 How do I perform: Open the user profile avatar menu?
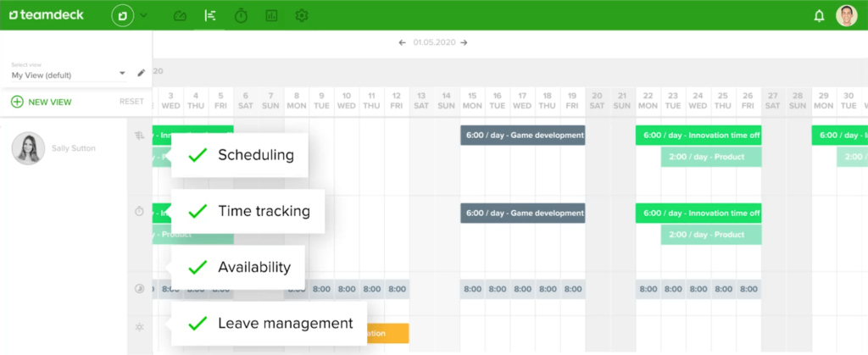(x=846, y=15)
